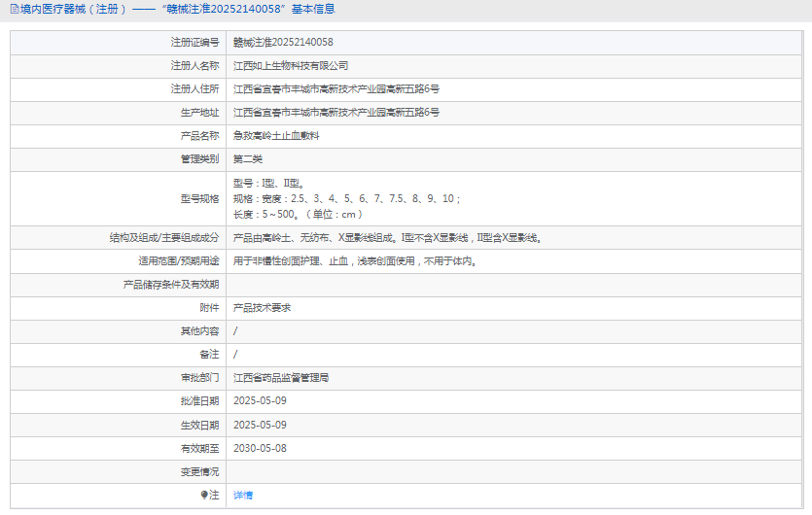812x515 pixels.
Task: Click the 变更情况 label
Action: [x=200, y=472]
